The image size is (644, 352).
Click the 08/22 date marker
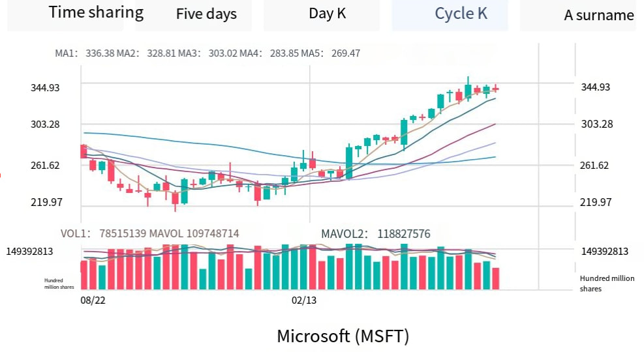click(x=92, y=301)
